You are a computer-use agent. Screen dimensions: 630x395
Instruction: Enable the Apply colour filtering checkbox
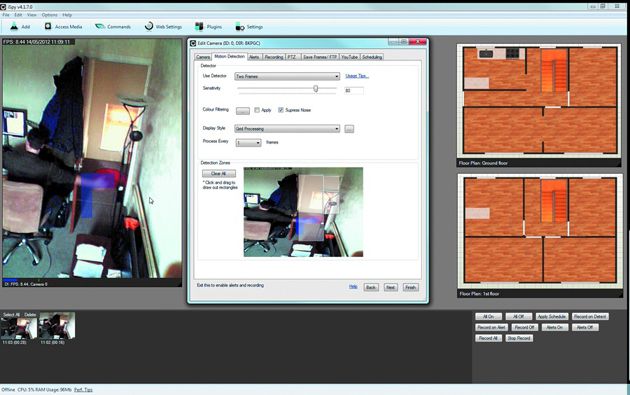[x=257, y=110]
